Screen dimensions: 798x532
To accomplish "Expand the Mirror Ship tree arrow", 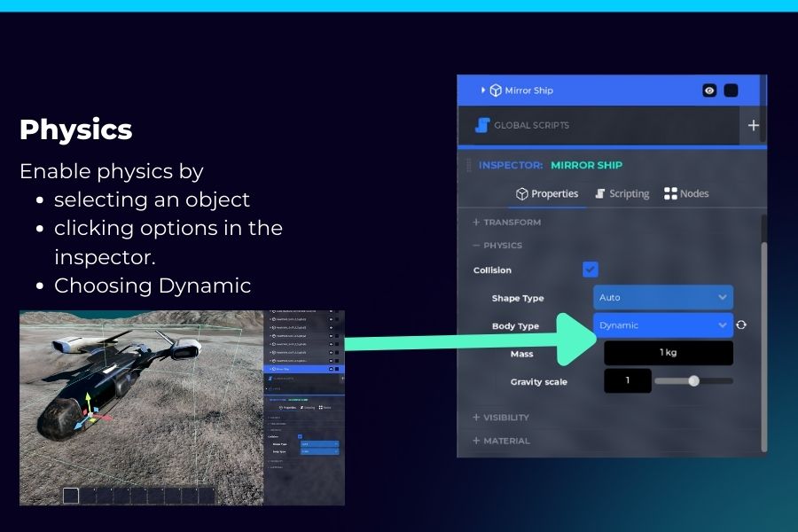I will point(483,90).
